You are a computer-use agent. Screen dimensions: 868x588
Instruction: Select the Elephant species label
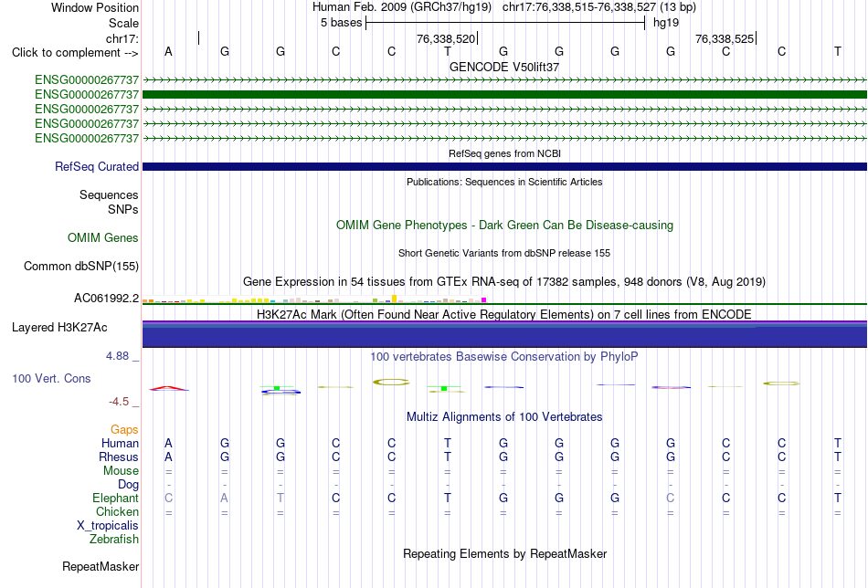tap(115, 498)
